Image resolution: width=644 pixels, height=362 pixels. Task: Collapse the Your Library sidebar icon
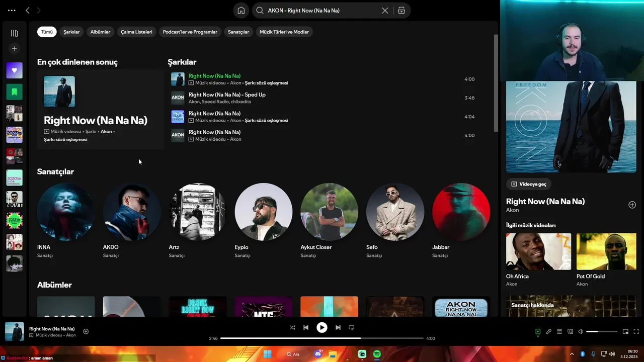pyautogui.click(x=14, y=33)
